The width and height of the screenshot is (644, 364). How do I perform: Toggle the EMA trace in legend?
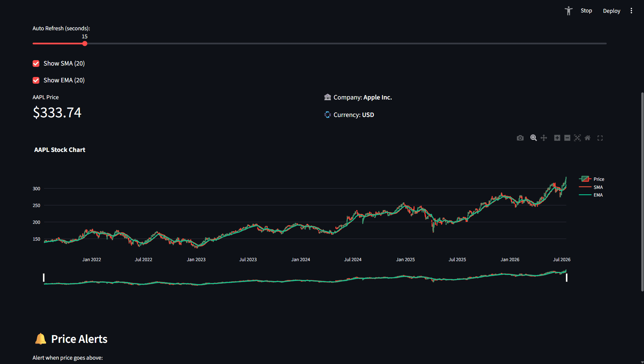point(591,195)
